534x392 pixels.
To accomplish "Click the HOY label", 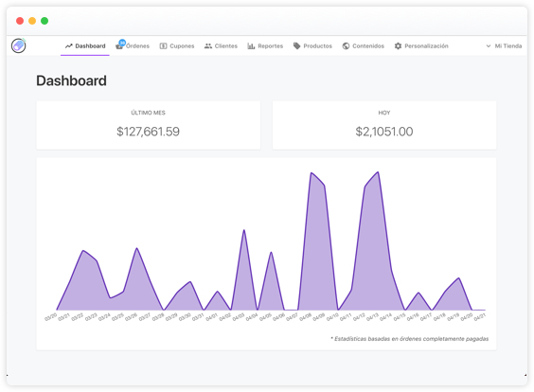I will click(x=384, y=113).
